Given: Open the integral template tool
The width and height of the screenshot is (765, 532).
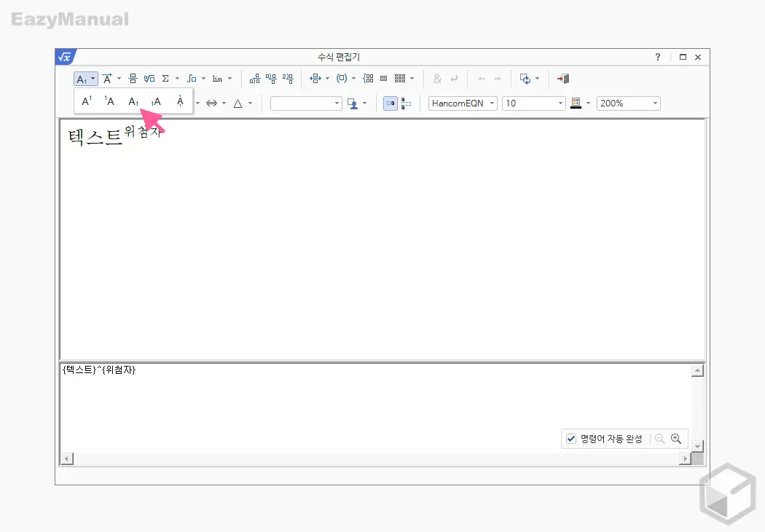Looking at the screenshot, I should tap(192, 78).
